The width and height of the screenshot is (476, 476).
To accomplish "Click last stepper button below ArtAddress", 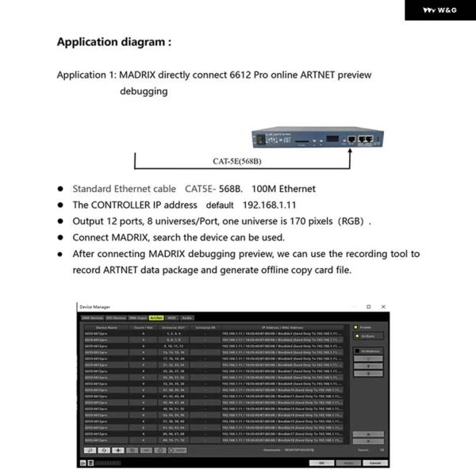I will coord(367,373).
